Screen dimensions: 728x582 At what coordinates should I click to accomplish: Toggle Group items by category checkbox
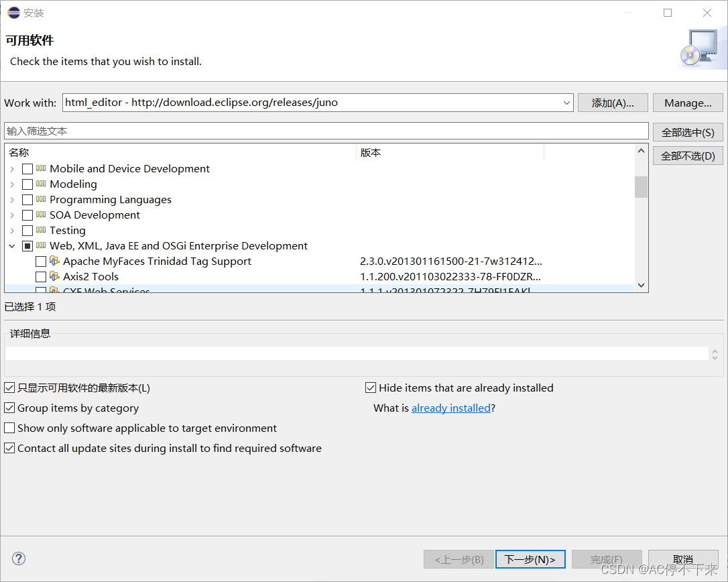[9, 408]
